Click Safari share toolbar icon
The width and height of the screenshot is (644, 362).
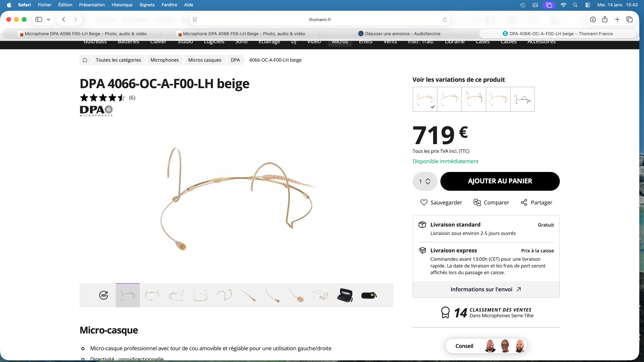coord(605,19)
